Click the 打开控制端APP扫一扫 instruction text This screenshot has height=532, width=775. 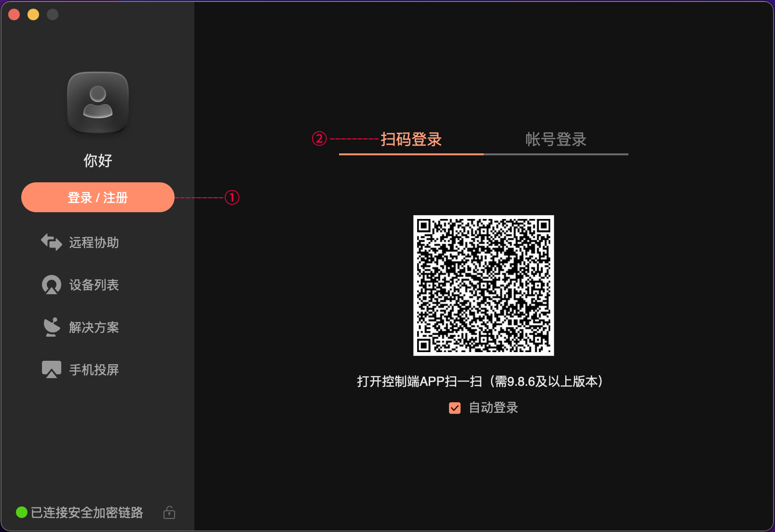pyautogui.click(x=480, y=382)
